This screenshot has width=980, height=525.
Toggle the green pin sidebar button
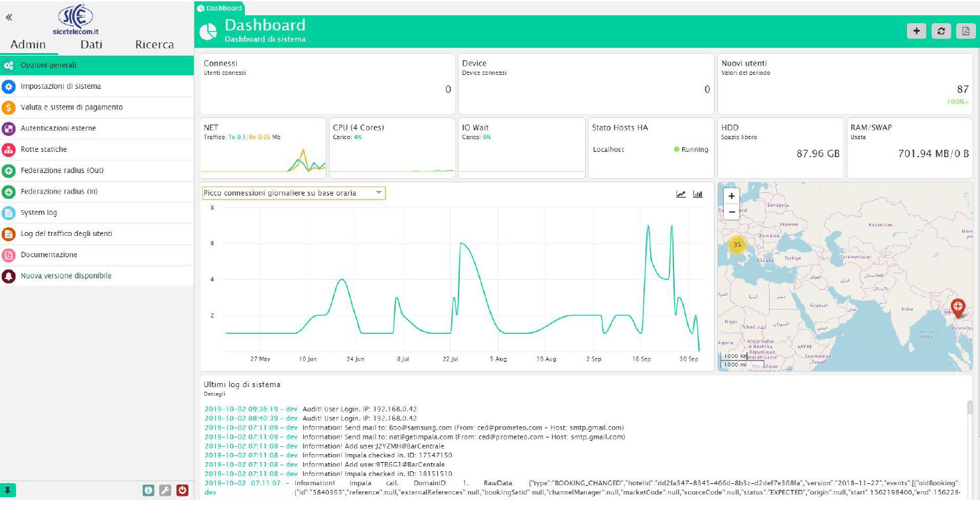pyautogui.click(x=8, y=491)
